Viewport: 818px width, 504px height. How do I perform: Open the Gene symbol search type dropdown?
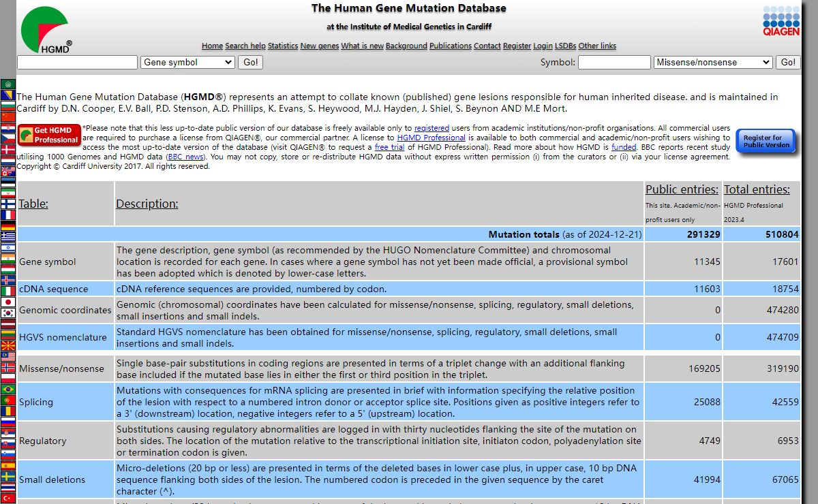click(187, 62)
